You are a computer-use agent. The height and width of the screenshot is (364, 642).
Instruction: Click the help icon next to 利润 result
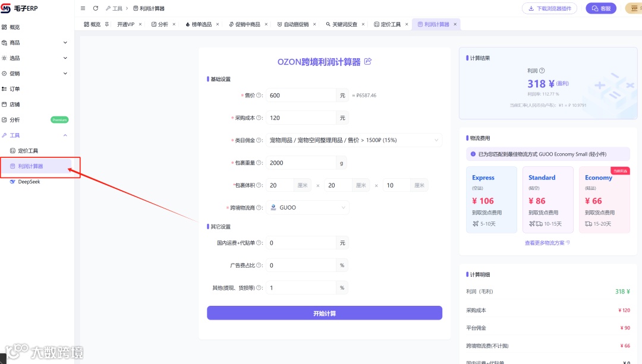[542, 70]
